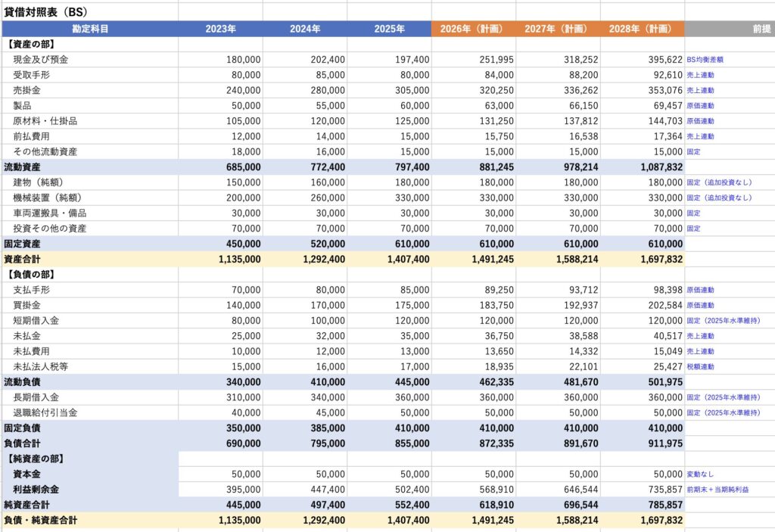Click the 前期末＋当期純利益 note

[719, 490]
